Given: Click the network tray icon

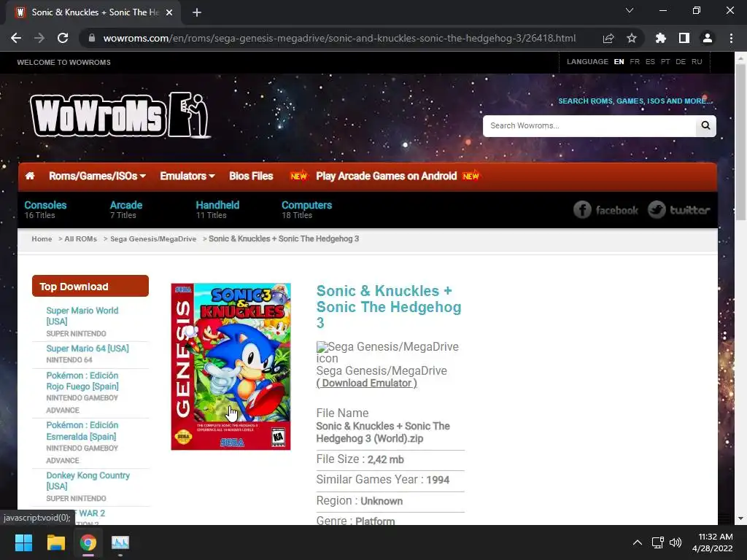Looking at the screenshot, I should pyautogui.click(x=658, y=542).
